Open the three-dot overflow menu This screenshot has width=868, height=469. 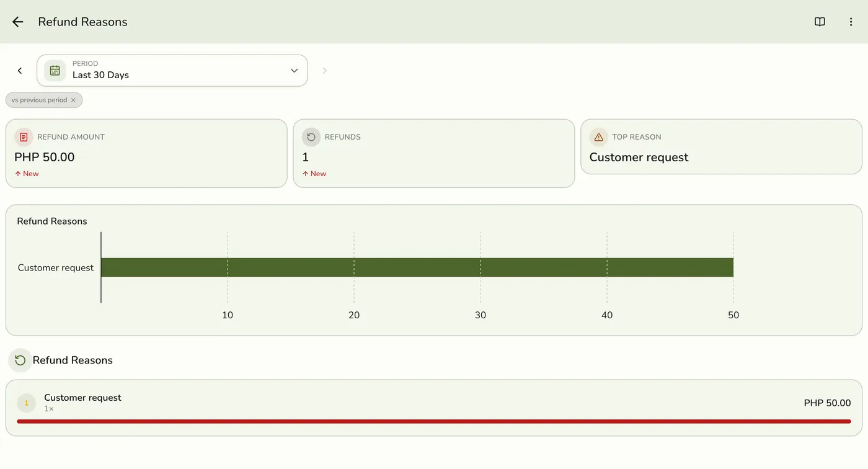point(851,22)
